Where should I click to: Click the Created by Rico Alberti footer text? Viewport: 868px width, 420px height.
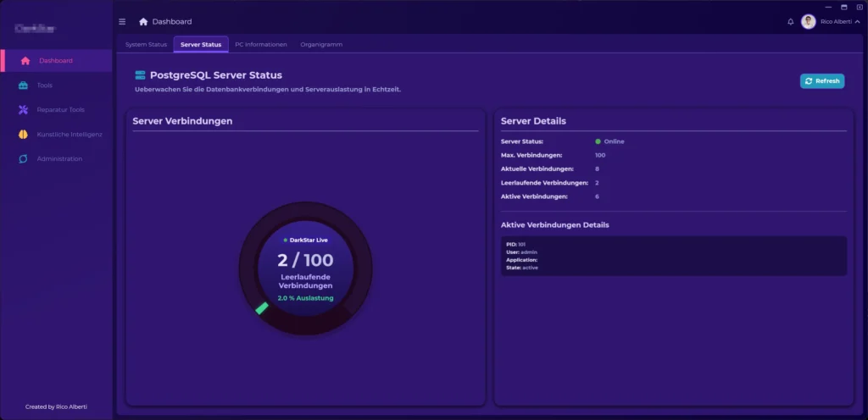click(56, 406)
